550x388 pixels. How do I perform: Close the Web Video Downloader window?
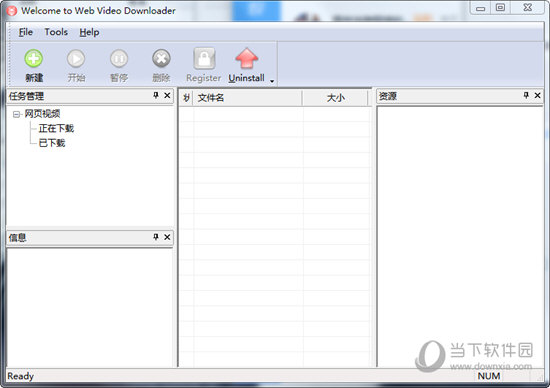tap(528, 8)
